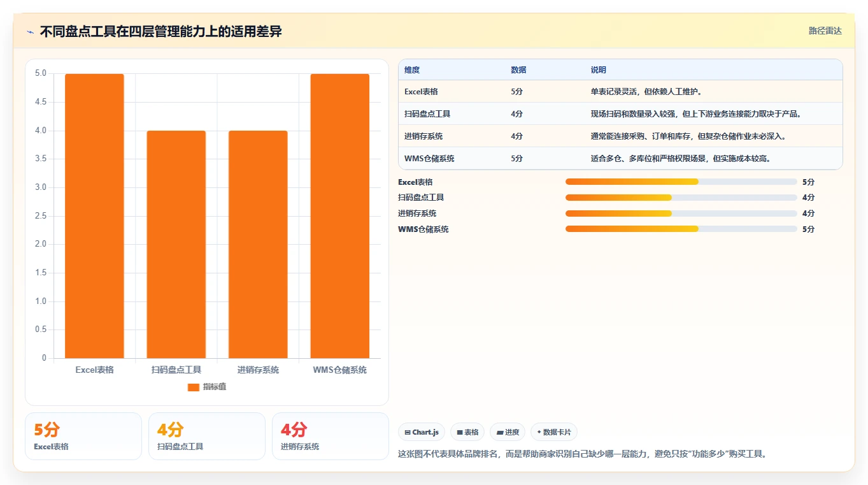Click the WMS仓储系统 bar in the chart
Screen dimensions: 868x485
(340, 216)
